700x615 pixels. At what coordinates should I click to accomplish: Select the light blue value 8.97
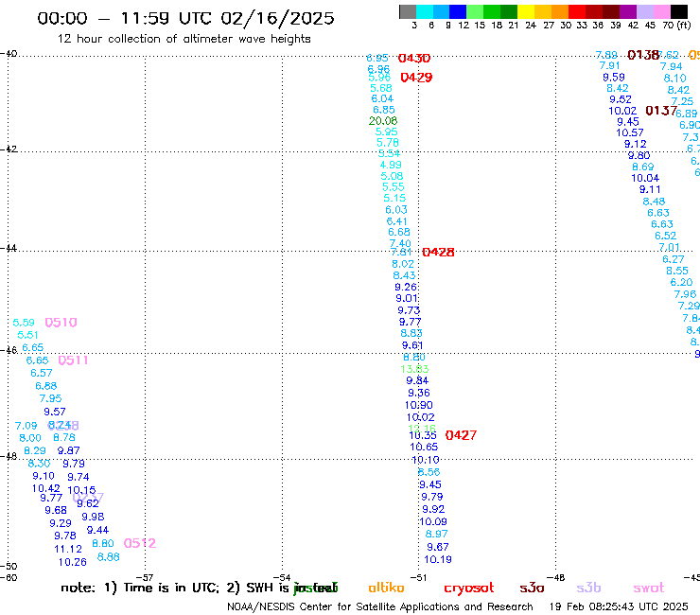(437, 534)
